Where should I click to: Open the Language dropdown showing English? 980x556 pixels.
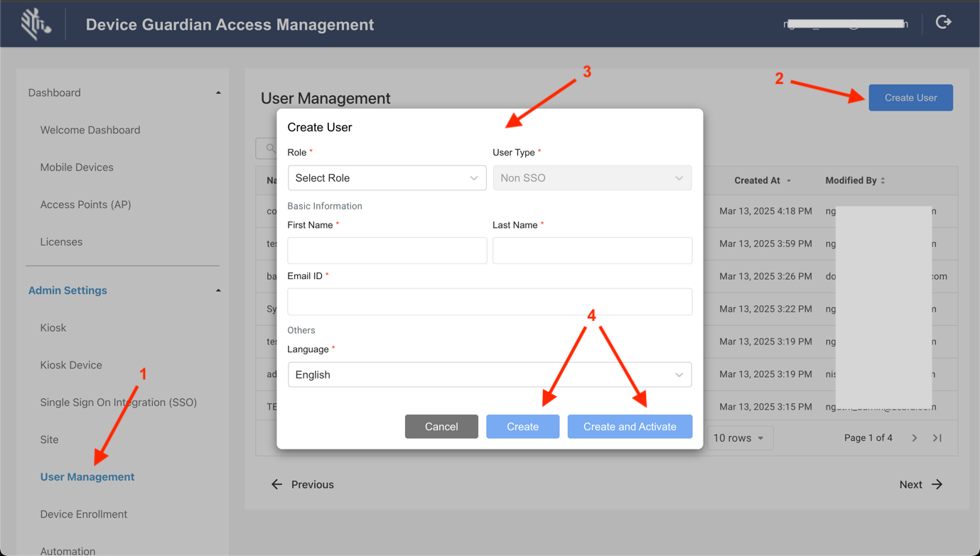click(x=489, y=375)
